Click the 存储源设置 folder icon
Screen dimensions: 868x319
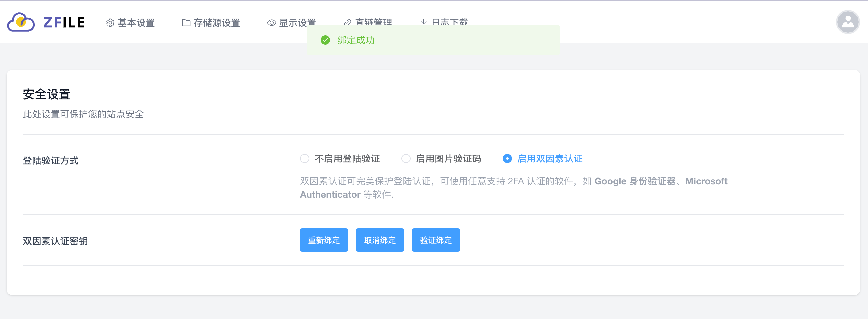click(186, 23)
